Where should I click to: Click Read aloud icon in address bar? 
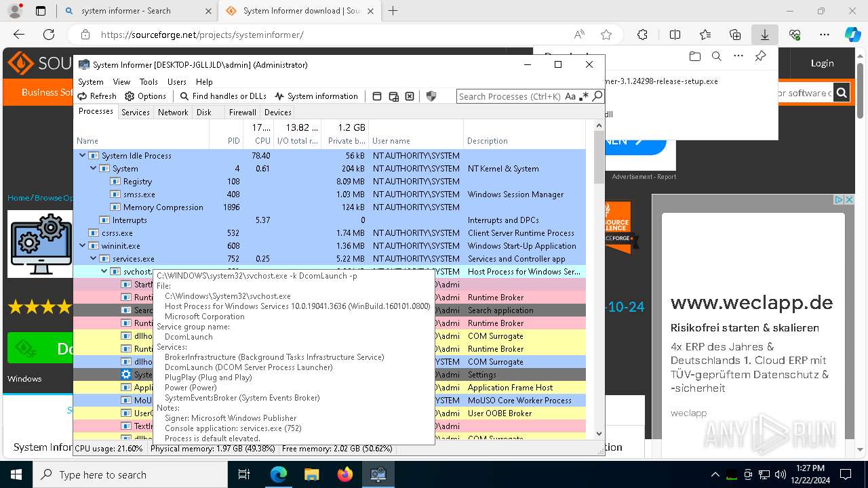(x=579, y=35)
